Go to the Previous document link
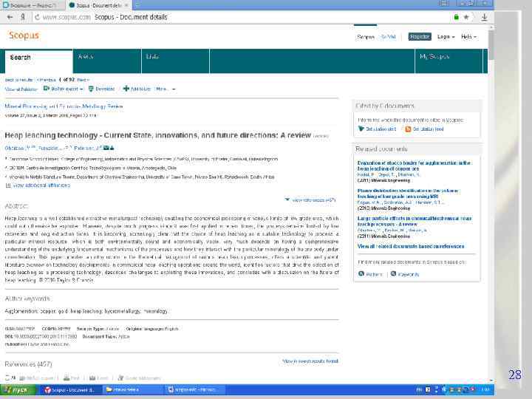This screenshot has height=399, width=532. (46, 80)
